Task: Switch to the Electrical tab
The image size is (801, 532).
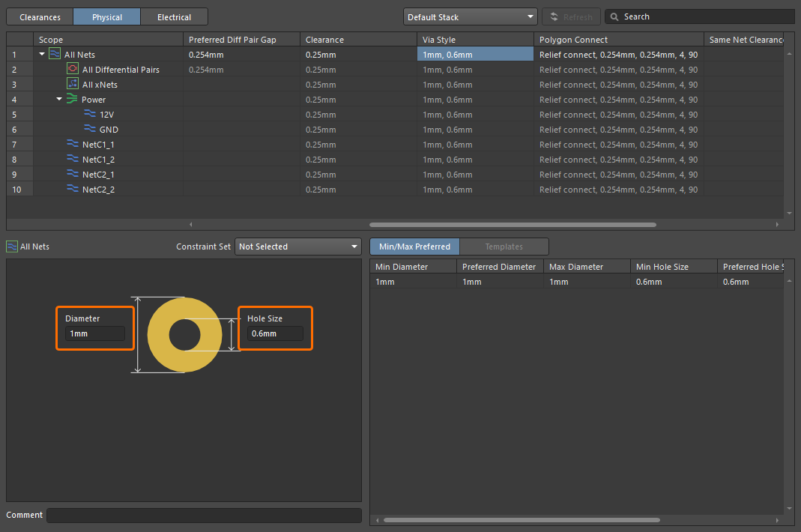Action: (x=174, y=16)
